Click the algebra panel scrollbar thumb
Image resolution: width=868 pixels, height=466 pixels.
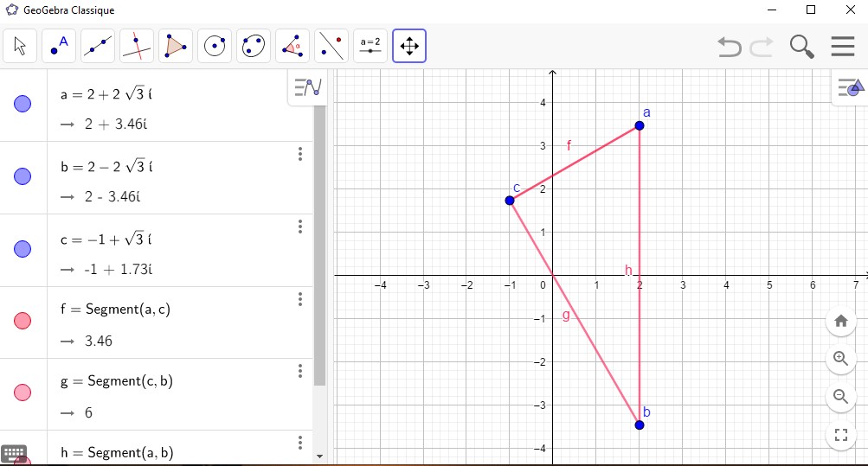click(x=319, y=246)
